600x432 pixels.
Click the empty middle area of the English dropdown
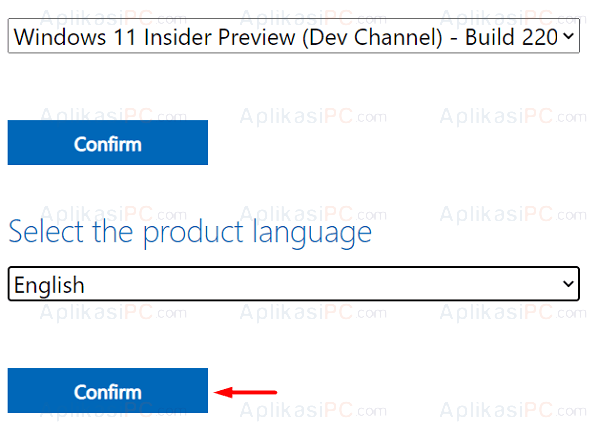point(321,284)
